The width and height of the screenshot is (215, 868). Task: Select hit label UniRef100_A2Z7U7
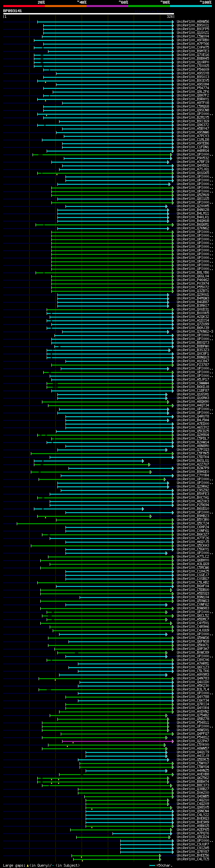point(193,465)
